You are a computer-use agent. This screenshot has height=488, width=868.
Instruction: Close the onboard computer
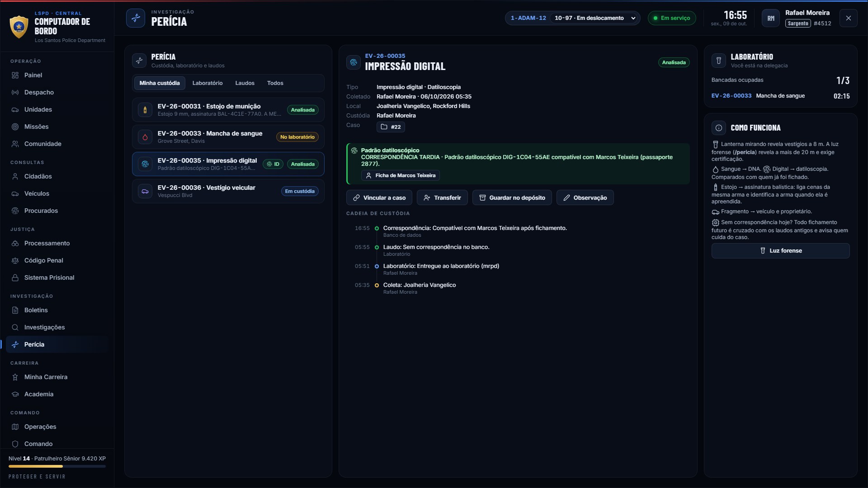(849, 18)
